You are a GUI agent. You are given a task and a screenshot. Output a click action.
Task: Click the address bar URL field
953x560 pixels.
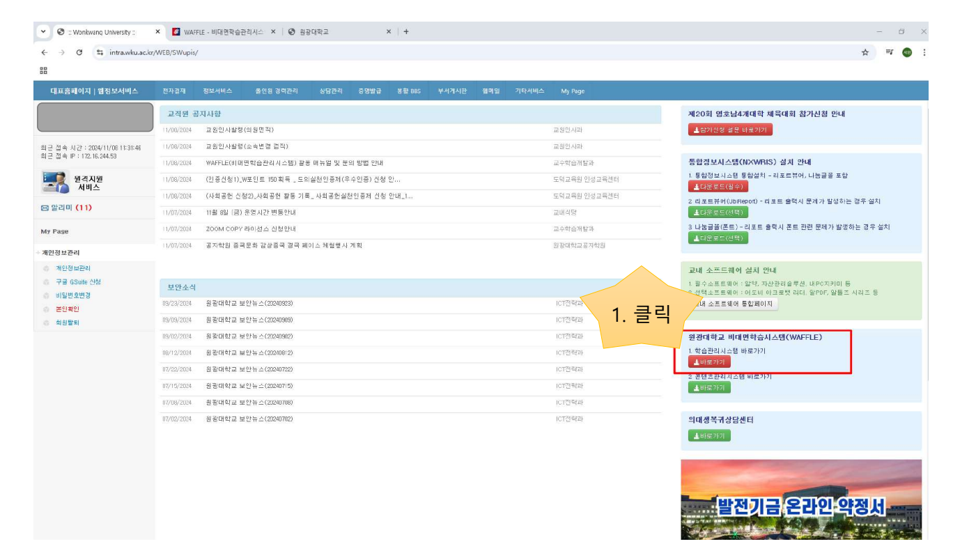[x=418, y=52]
